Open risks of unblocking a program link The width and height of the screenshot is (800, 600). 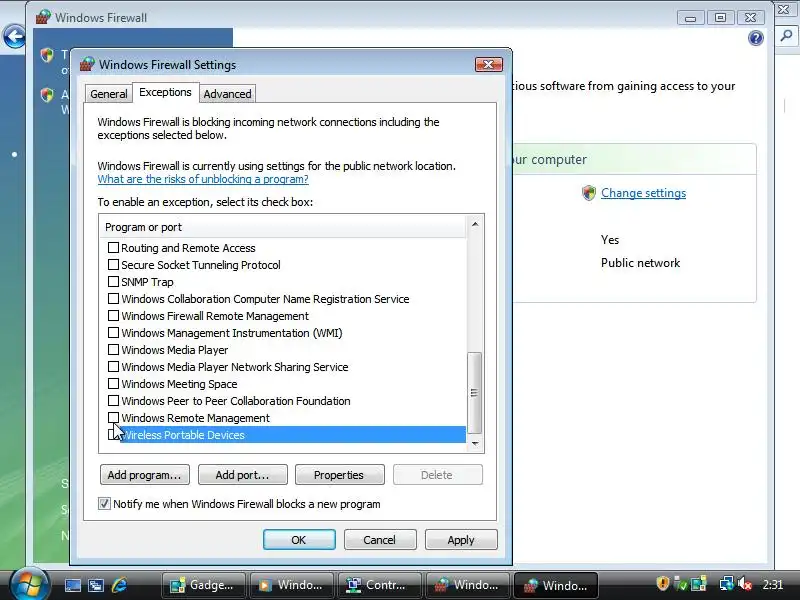[203, 179]
